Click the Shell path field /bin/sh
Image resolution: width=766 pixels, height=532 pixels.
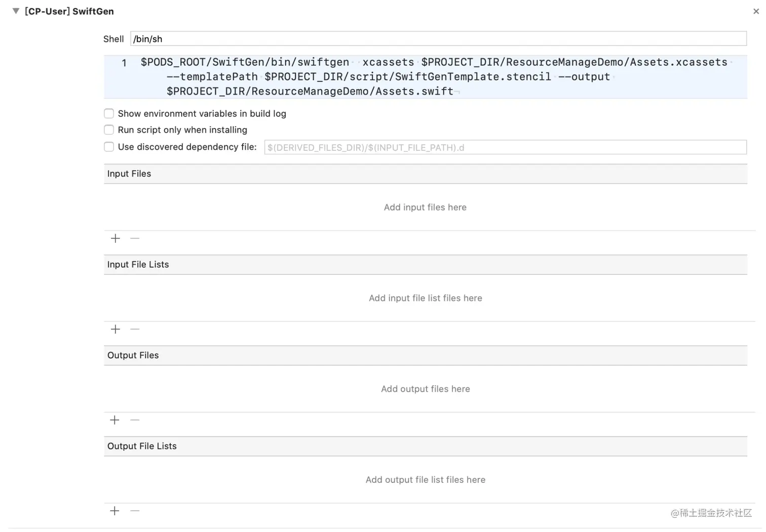click(438, 39)
